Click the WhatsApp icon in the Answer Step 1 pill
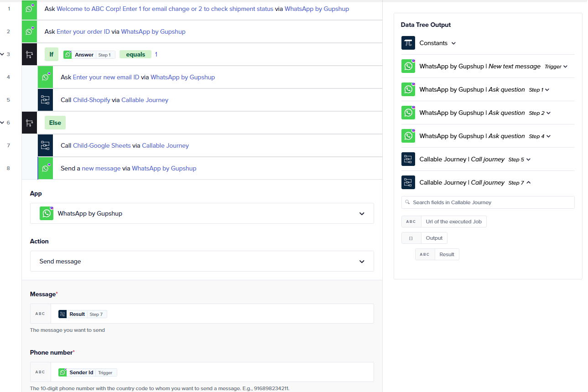The height and width of the screenshot is (392, 588). [68, 55]
